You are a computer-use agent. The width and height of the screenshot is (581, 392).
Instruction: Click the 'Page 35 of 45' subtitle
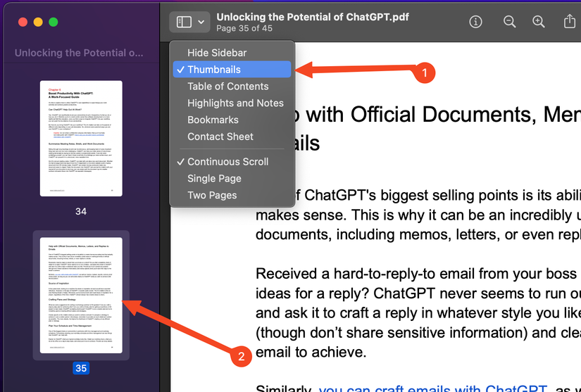(x=244, y=28)
